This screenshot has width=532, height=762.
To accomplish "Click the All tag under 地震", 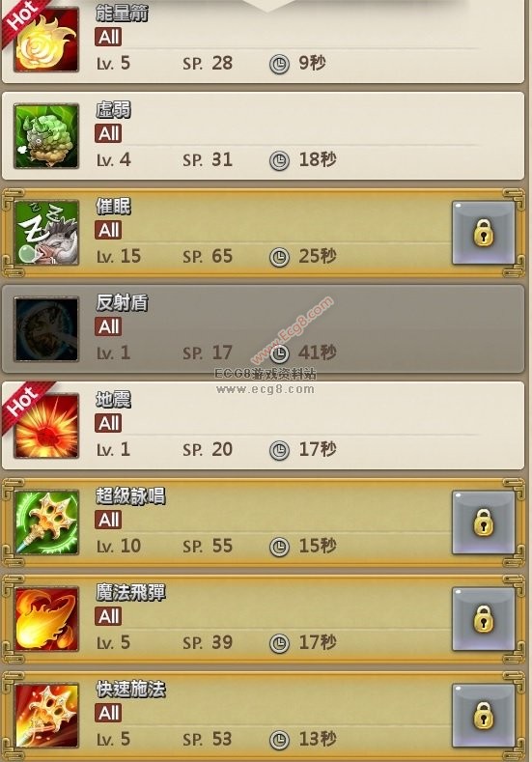I will pyautogui.click(x=108, y=423).
